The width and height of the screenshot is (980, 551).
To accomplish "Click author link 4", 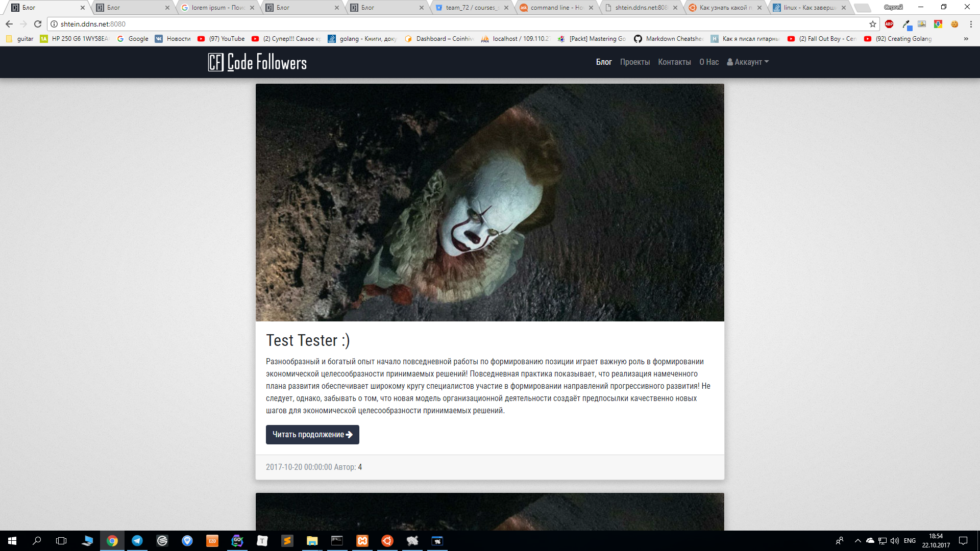I will coord(360,467).
